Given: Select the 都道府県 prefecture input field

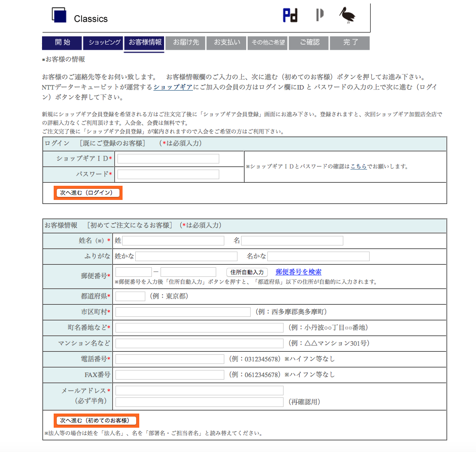Looking at the screenshot, I should (x=130, y=296).
